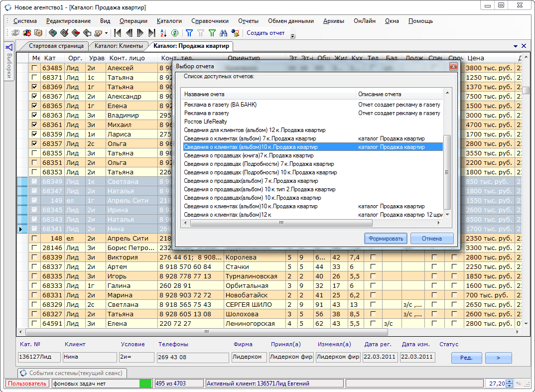Open События системы tab at bottom
The width and height of the screenshot is (535, 392).
click(72, 373)
